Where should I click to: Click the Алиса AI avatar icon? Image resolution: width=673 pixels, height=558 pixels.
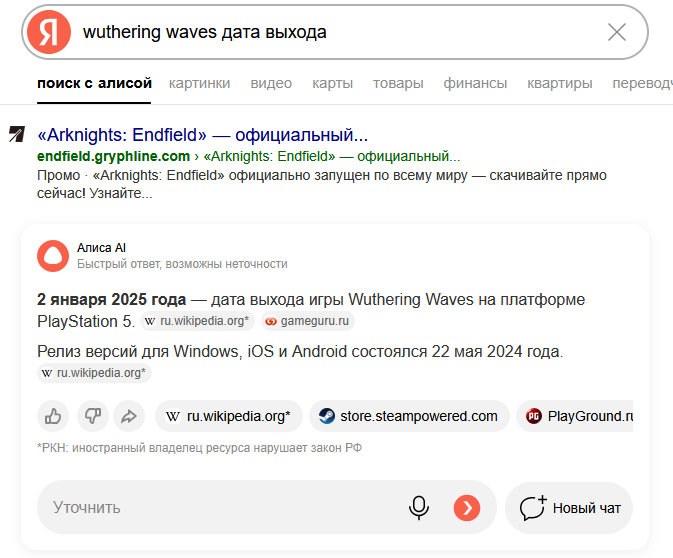click(53, 256)
